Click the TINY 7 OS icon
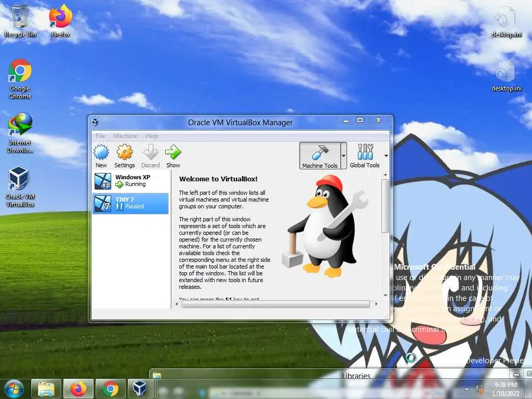This screenshot has height=399, width=532. [x=103, y=203]
